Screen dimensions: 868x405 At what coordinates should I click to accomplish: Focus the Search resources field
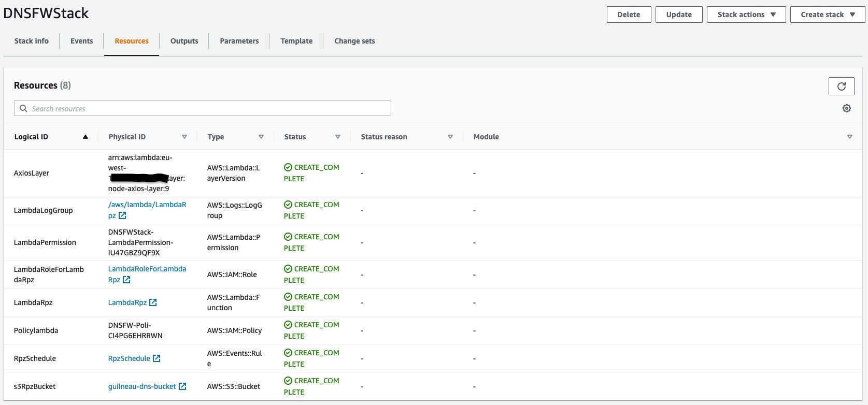(x=202, y=108)
